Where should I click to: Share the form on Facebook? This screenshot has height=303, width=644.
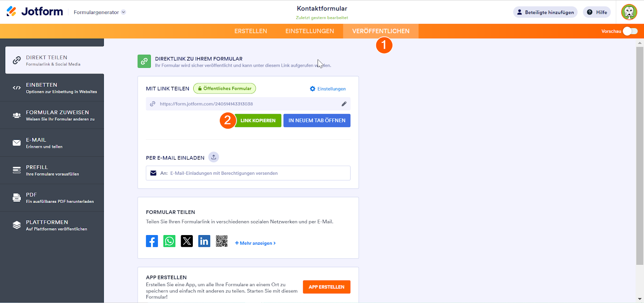pyautogui.click(x=152, y=241)
